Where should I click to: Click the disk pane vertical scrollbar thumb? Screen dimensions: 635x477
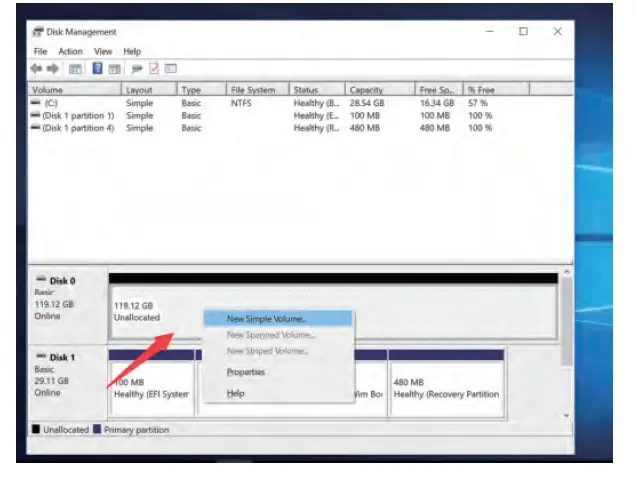tap(567, 322)
